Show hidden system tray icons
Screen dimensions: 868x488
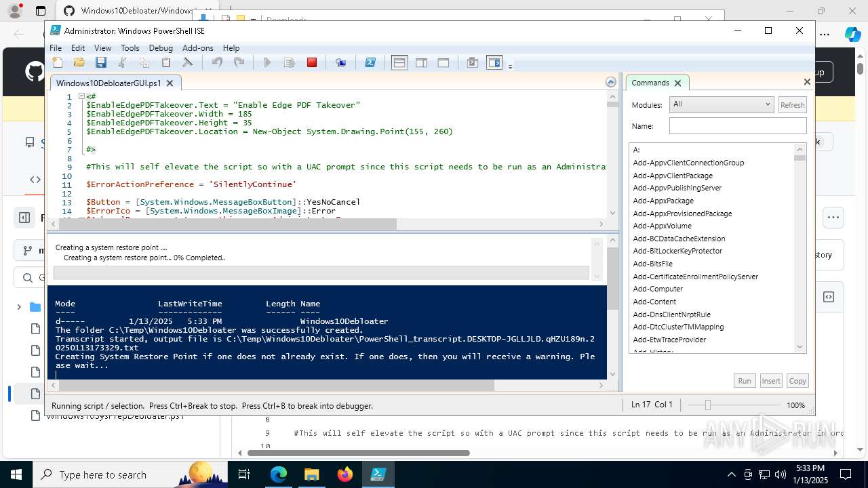731,474
